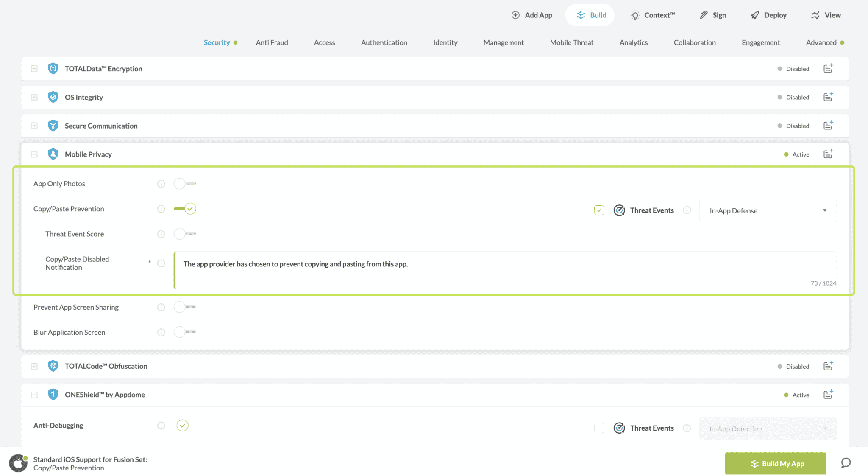
Task: Open the Mobile Threat tab
Action: 571,42
